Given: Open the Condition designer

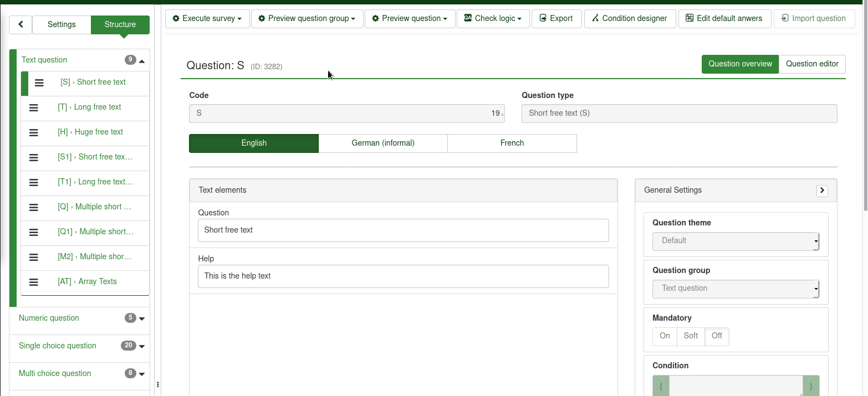Looking at the screenshot, I should (x=630, y=18).
